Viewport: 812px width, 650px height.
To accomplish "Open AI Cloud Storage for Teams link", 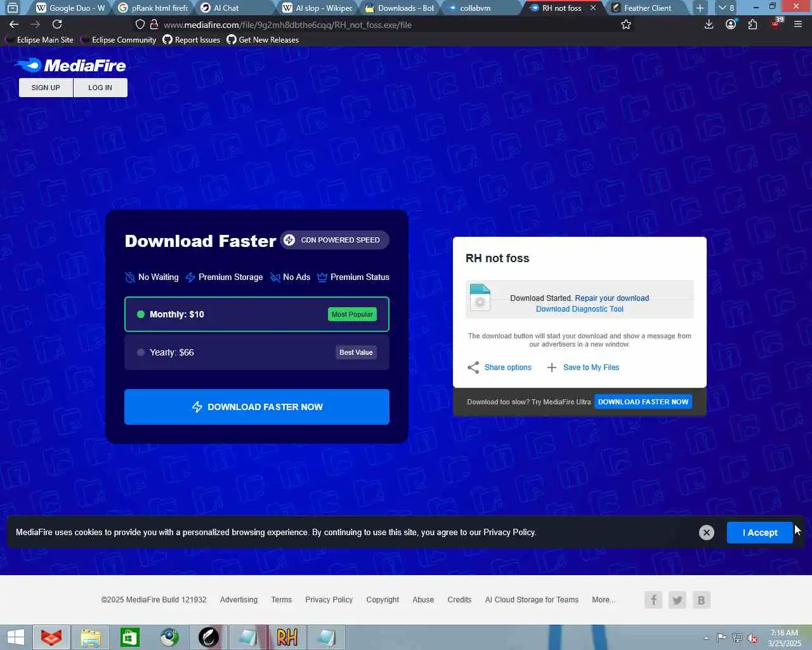I will pos(532,600).
